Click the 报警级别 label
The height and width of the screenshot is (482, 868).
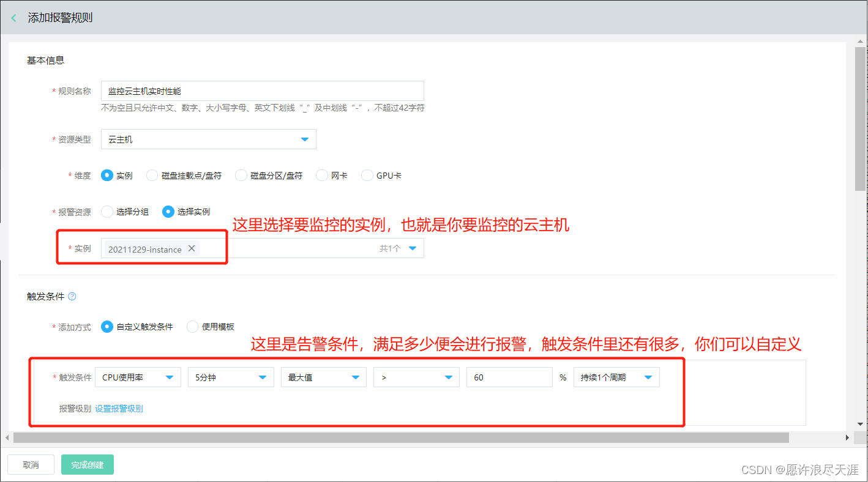tap(75, 409)
